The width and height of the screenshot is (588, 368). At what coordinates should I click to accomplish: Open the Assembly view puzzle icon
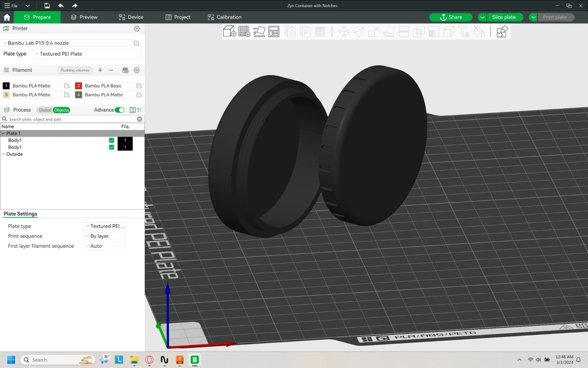(x=502, y=32)
